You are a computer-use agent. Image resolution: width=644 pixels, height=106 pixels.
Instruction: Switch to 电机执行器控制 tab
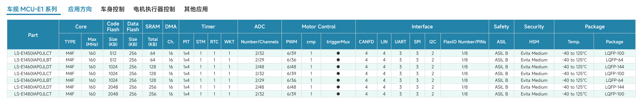(154, 9)
